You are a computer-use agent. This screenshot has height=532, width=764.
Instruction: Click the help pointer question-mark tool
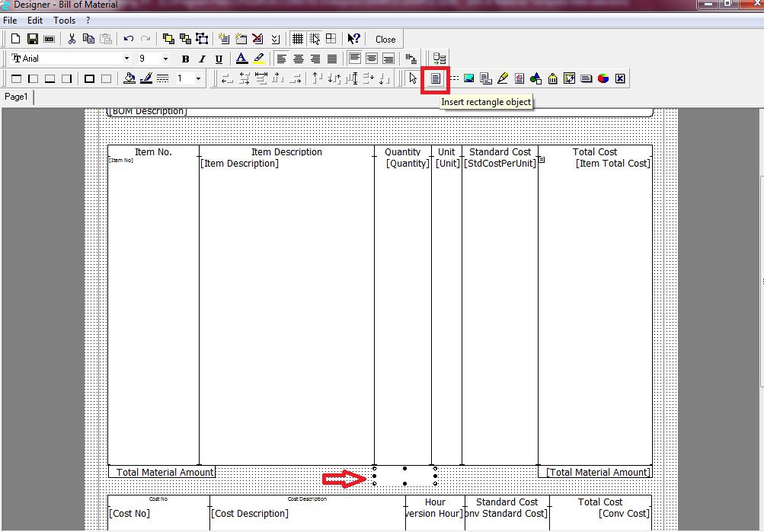click(353, 39)
